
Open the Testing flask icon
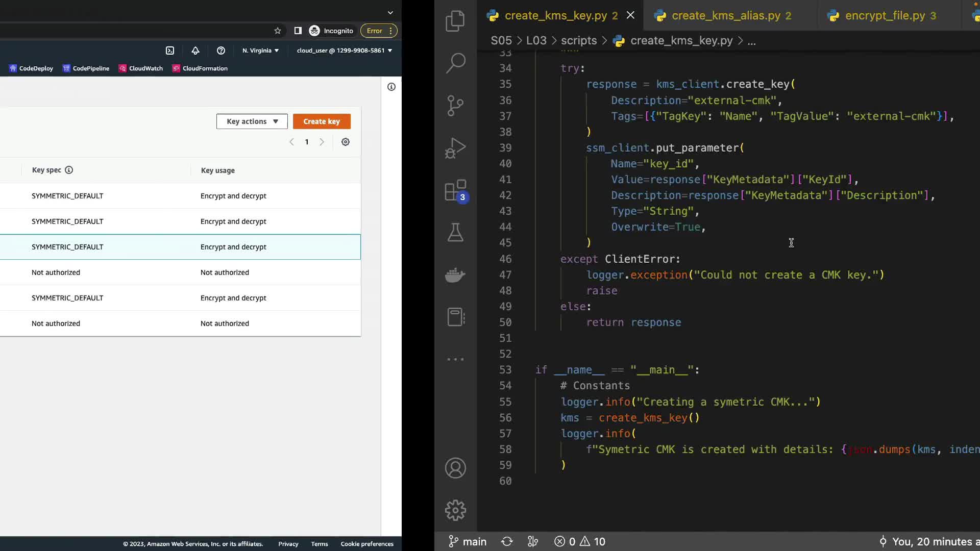455,233
